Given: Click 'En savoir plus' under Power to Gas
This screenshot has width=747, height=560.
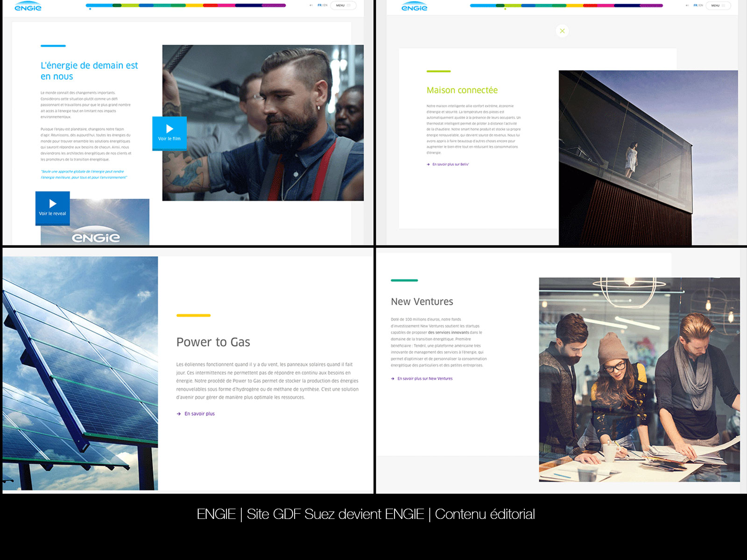Looking at the screenshot, I should 199,413.
